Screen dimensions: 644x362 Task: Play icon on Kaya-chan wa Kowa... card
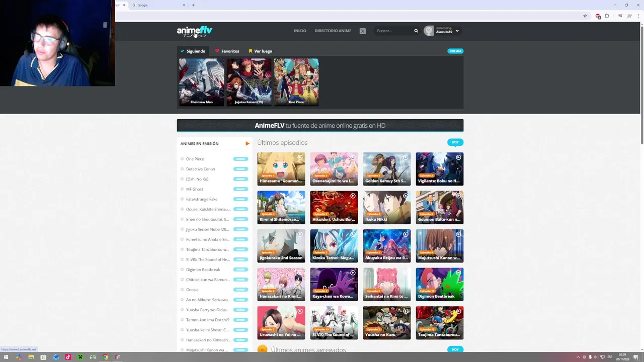[x=353, y=273]
